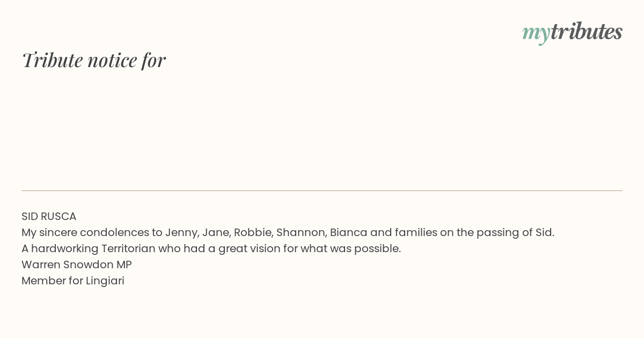Click the green "my" part of logo
Viewport: 644px width, 338px height.
pos(536,34)
